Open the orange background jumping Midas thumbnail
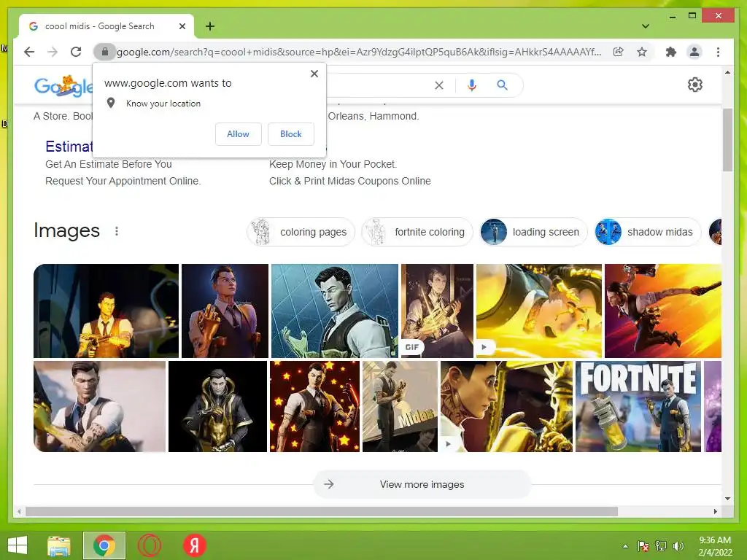The height and width of the screenshot is (560, 747). click(x=663, y=311)
